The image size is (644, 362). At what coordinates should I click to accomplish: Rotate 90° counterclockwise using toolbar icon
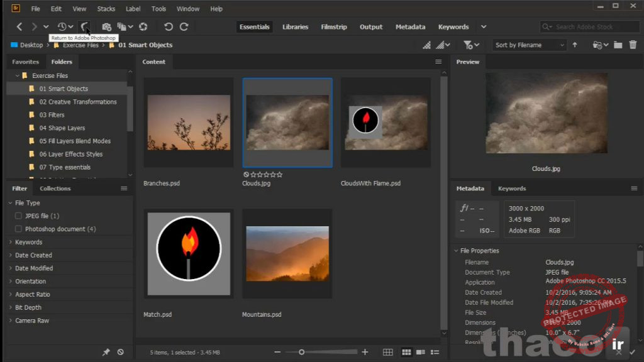pos(168,27)
